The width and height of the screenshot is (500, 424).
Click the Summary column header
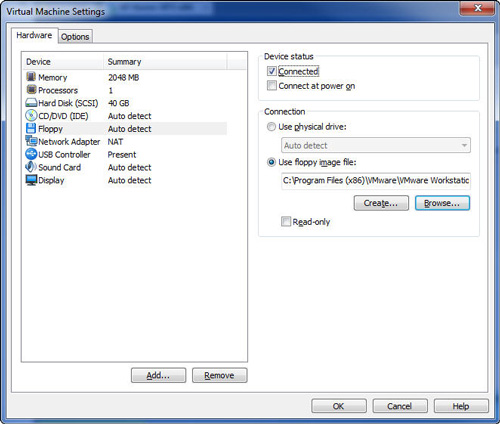[165, 62]
